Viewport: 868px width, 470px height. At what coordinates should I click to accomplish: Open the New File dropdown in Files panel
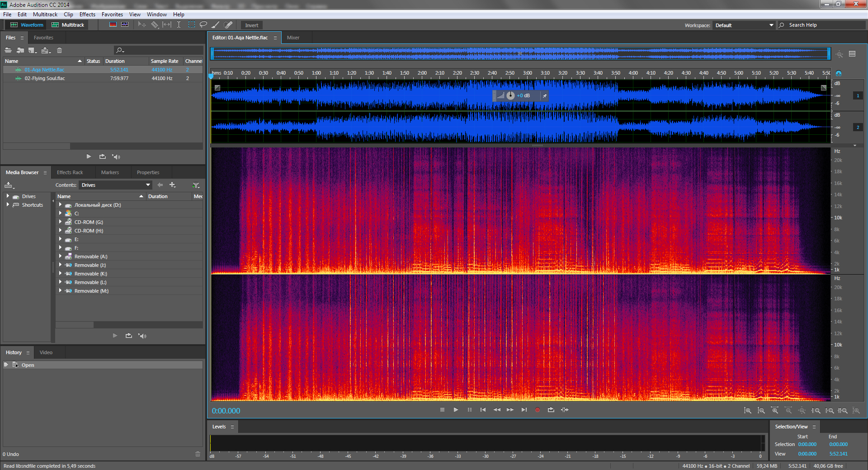33,50
